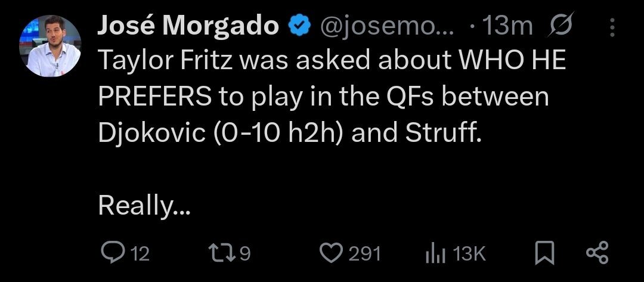644x282 pixels.
Task: Click the blue verified badge
Action: pos(298,26)
